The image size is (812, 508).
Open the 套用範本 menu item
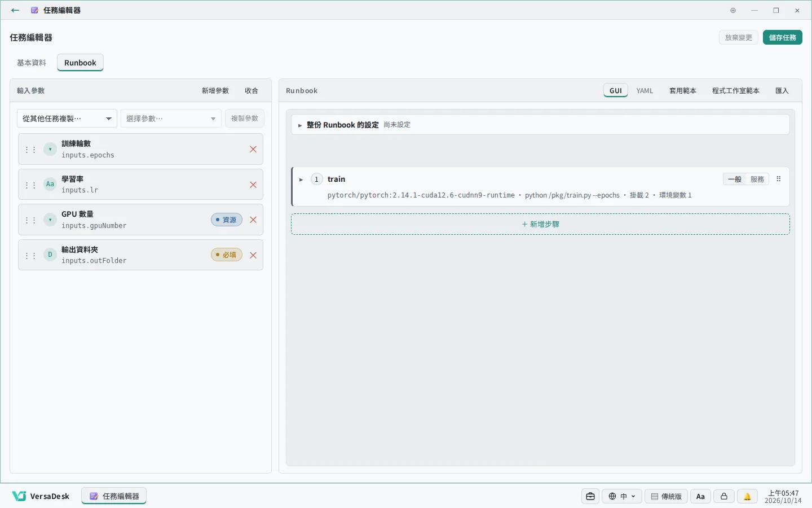pyautogui.click(x=683, y=90)
